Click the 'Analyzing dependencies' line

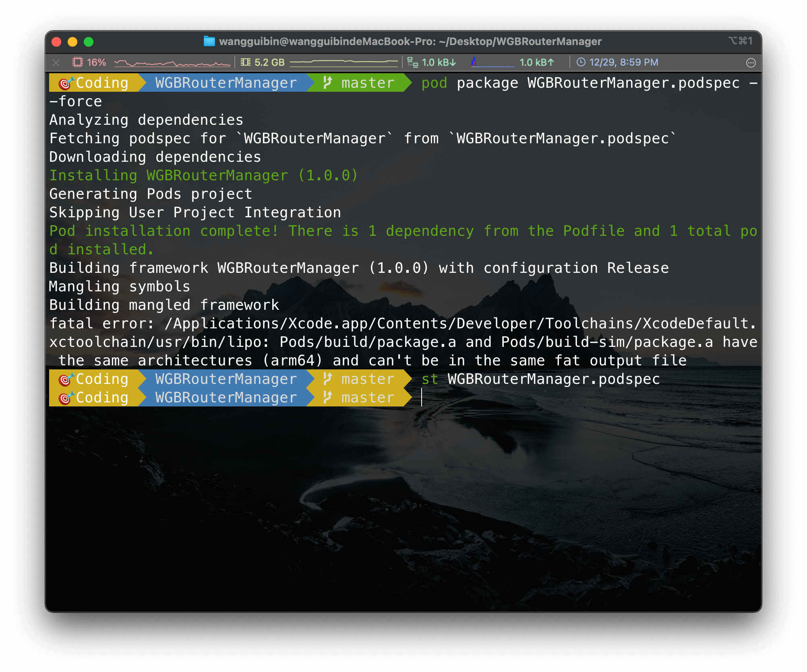(x=146, y=120)
